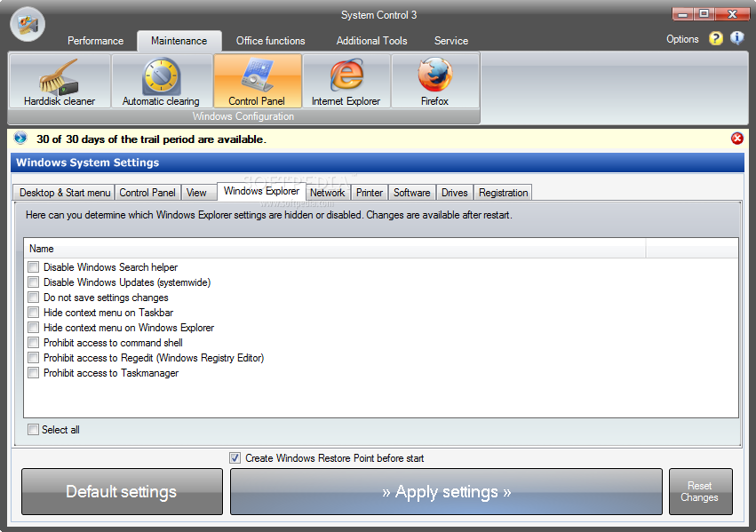Switch to the Network tab
This screenshot has width=756, height=532.
328,193
